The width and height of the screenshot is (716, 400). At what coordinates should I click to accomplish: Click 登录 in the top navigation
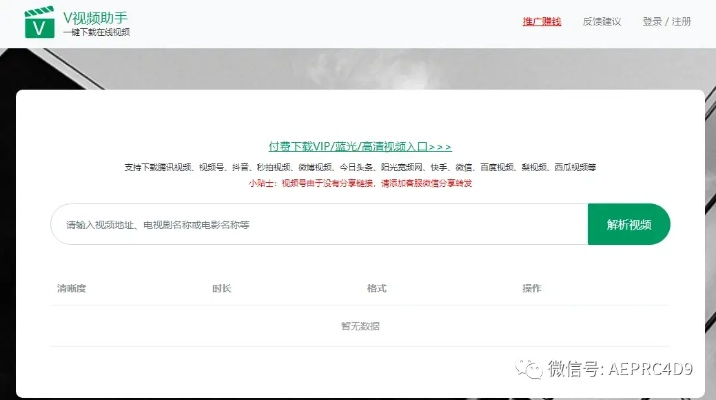[652, 21]
